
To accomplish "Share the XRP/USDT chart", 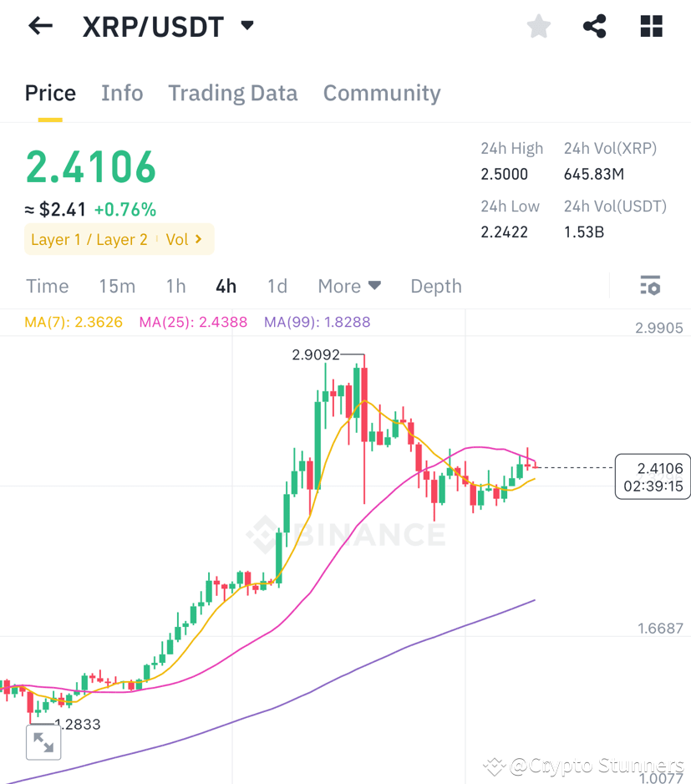I will pos(594,26).
